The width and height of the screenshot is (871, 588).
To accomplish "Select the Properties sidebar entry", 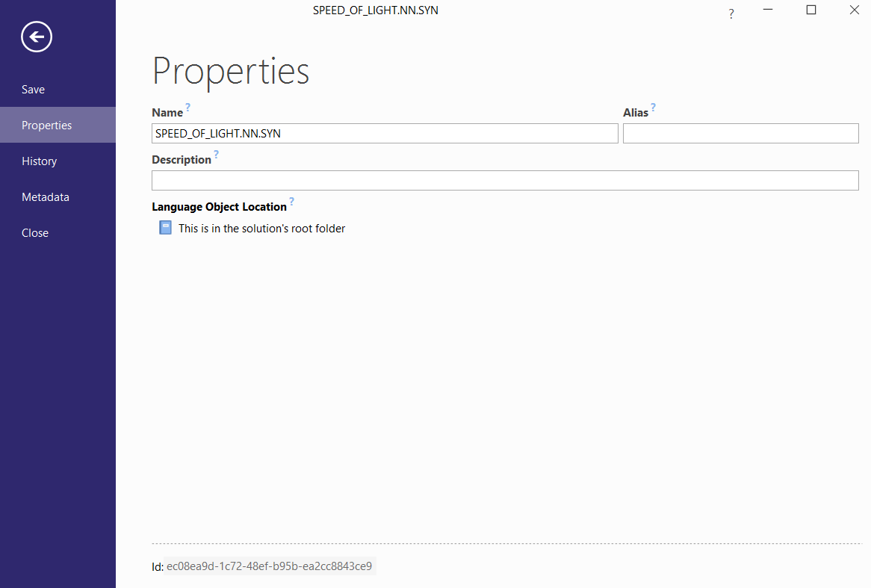I will [x=46, y=125].
